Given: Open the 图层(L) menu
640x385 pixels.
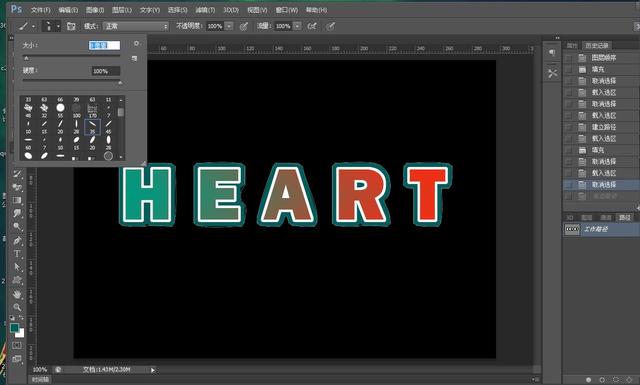Looking at the screenshot, I should [x=122, y=10].
